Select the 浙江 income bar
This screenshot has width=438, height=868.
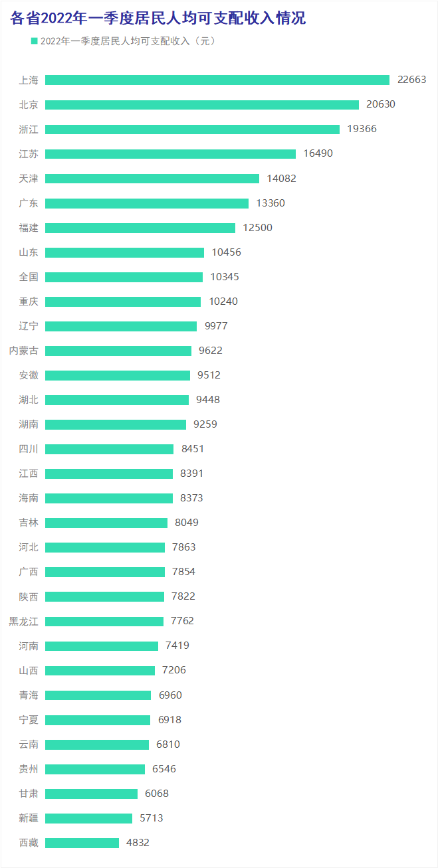coord(192,129)
